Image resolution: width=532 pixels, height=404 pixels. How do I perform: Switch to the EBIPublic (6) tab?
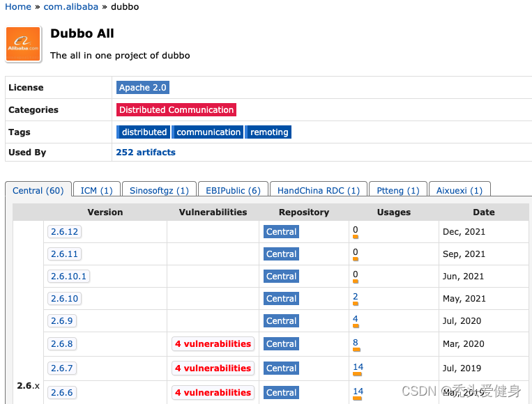pyautogui.click(x=233, y=191)
